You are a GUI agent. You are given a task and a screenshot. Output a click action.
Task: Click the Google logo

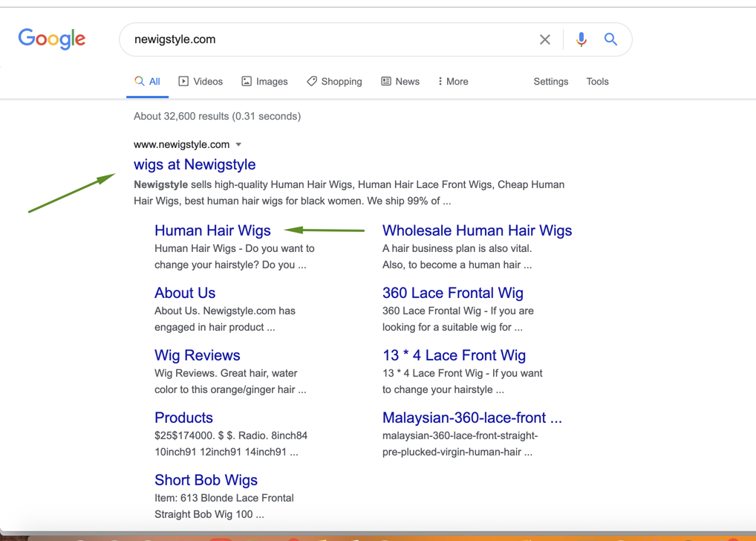point(51,39)
